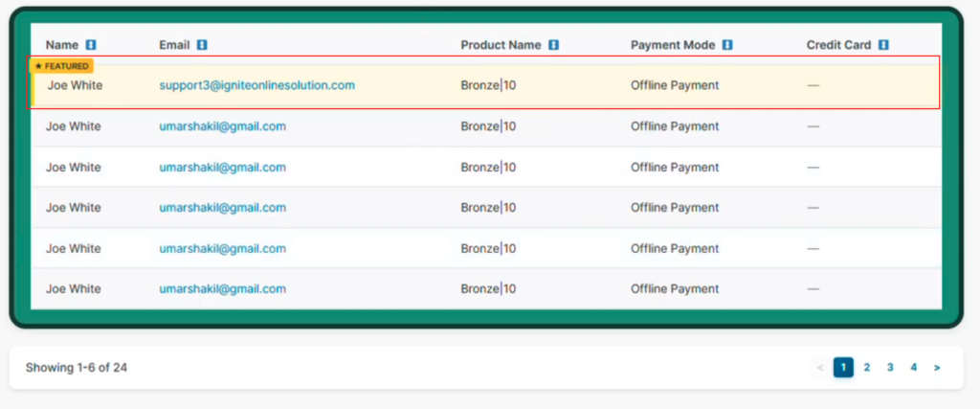Jump to page 2
Image resolution: width=980 pixels, height=409 pixels.
pyautogui.click(x=866, y=368)
